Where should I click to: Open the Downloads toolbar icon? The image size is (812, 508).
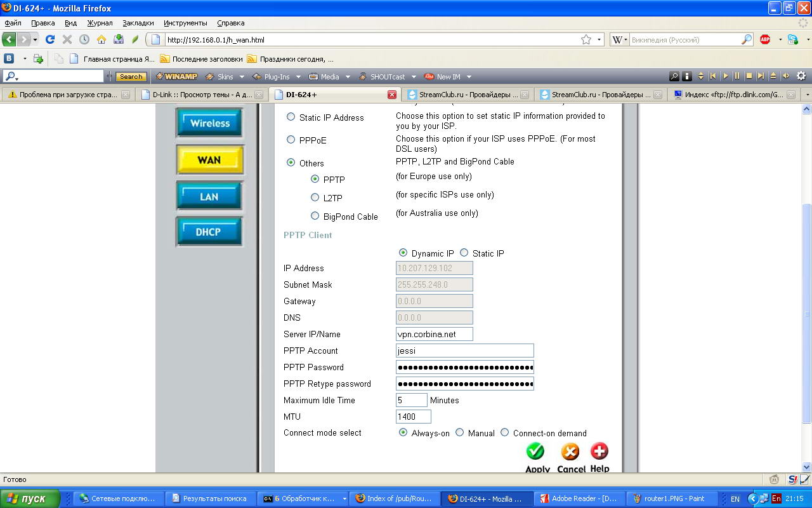tap(119, 39)
